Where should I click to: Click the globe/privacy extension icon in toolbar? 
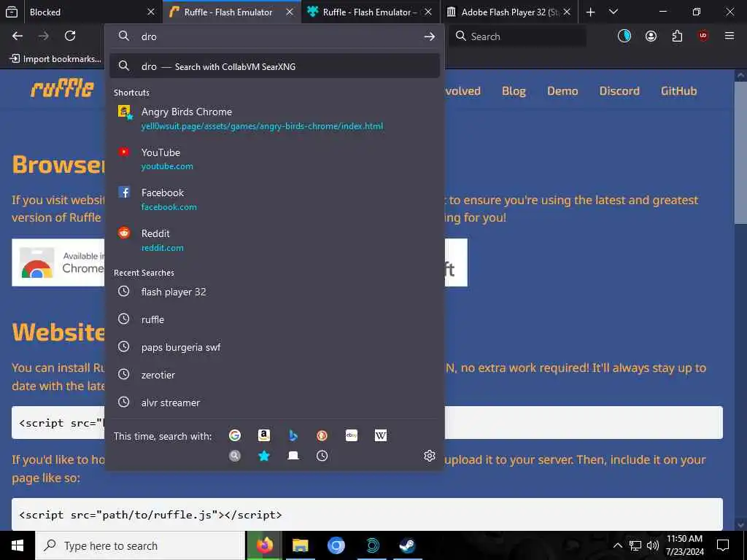tap(624, 36)
